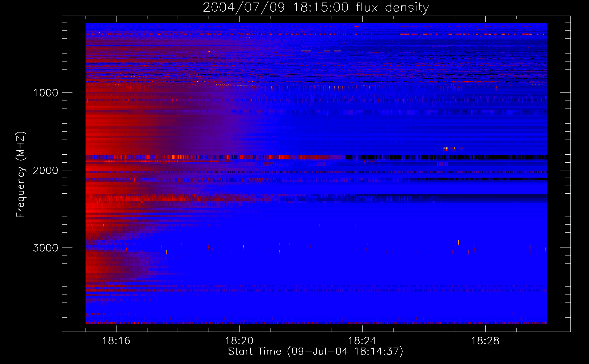
Task: Click the 18:16 time tick label
Action: click(x=116, y=341)
